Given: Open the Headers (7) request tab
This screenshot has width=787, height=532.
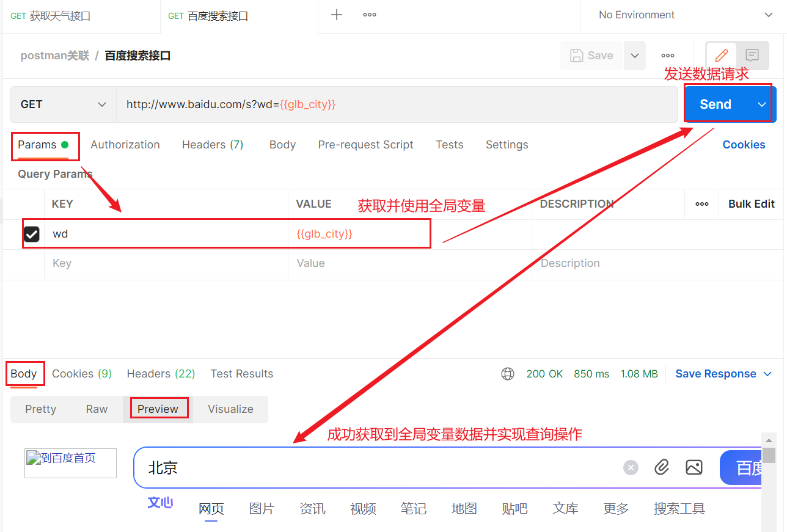Looking at the screenshot, I should tap(213, 145).
